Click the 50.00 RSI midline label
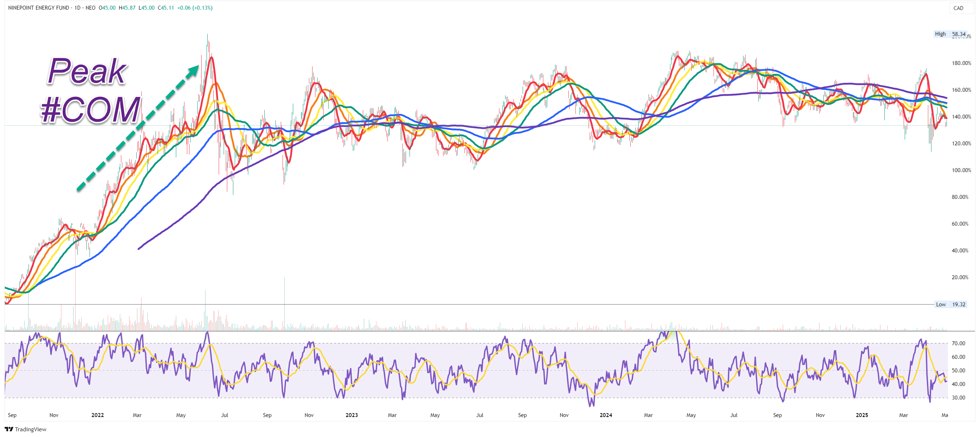The width and height of the screenshot is (980, 437). pyautogui.click(x=958, y=370)
